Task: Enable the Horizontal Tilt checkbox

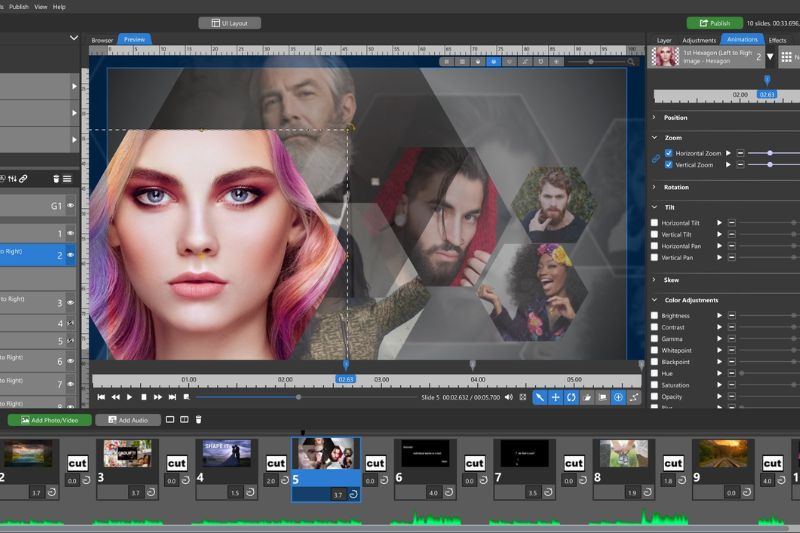Action: 654,222
